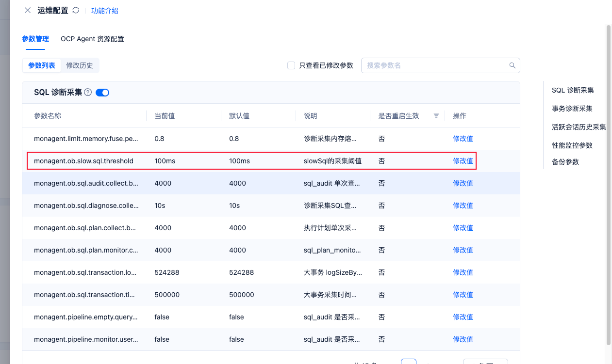Click 修改值 for monagent.ob.sql.plan.monitor row
The image size is (612, 364).
click(463, 250)
